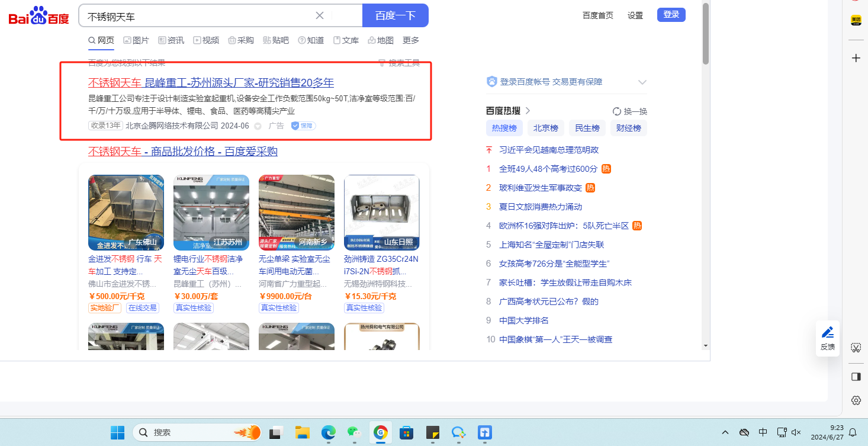868x446 pixels.
Task: Switch to the 文库 search tab
Action: (x=346, y=40)
